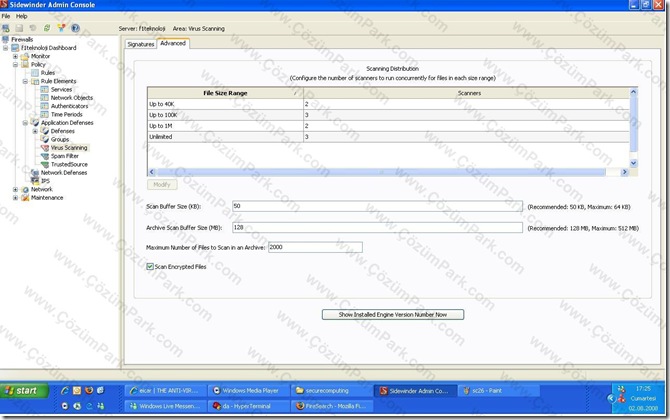Click Show Installed Engine Version Number Now
670x420 pixels.
[x=393, y=314]
